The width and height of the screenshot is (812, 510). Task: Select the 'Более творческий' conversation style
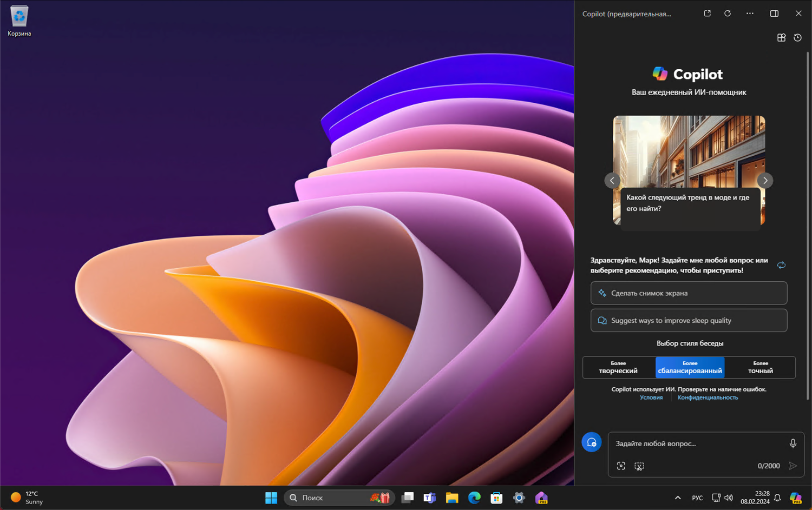click(x=618, y=367)
